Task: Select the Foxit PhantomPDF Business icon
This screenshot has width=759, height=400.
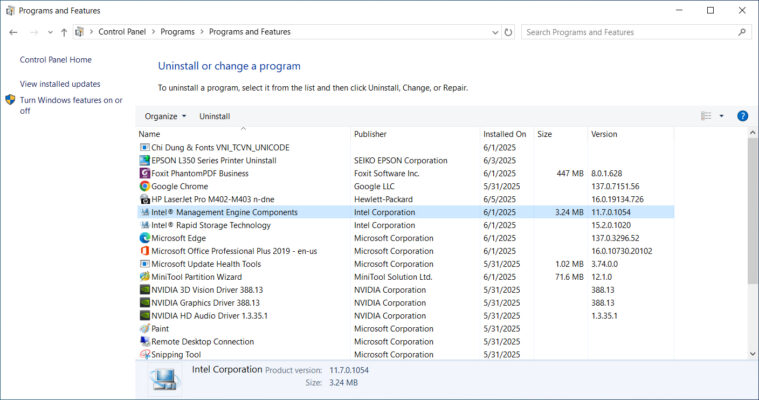Action: click(x=145, y=173)
